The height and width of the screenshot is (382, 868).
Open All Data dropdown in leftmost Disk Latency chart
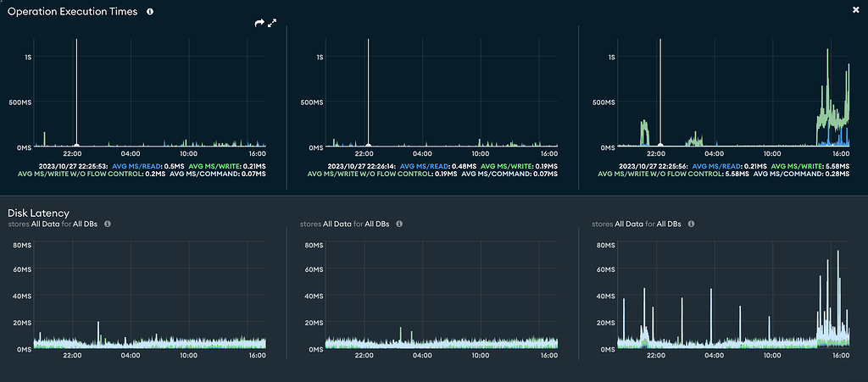(x=46, y=224)
